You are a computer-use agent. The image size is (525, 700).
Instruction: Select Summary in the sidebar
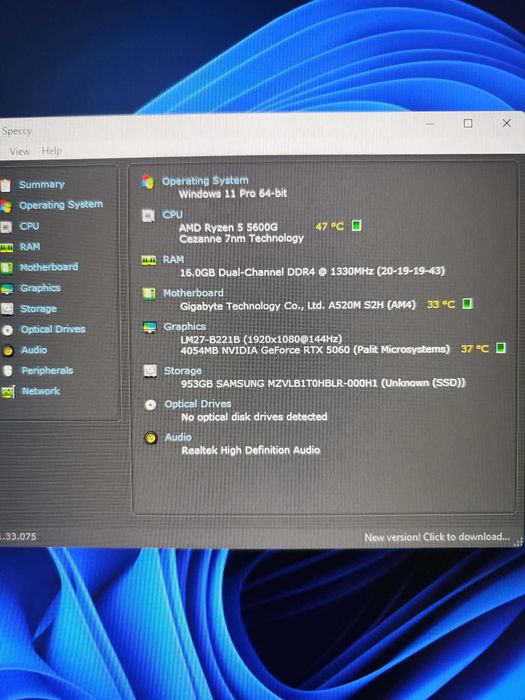[x=42, y=184]
